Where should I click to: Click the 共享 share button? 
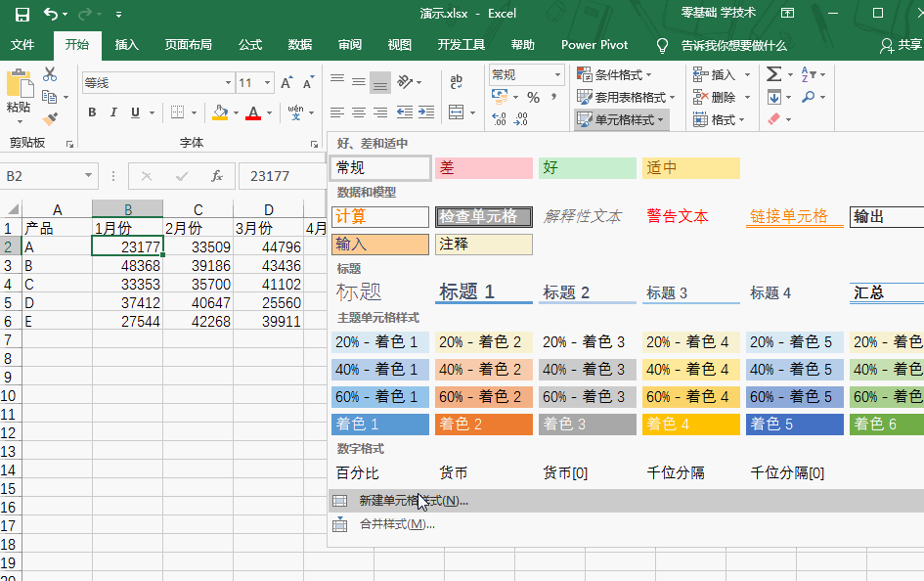click(x=901, y=45)
